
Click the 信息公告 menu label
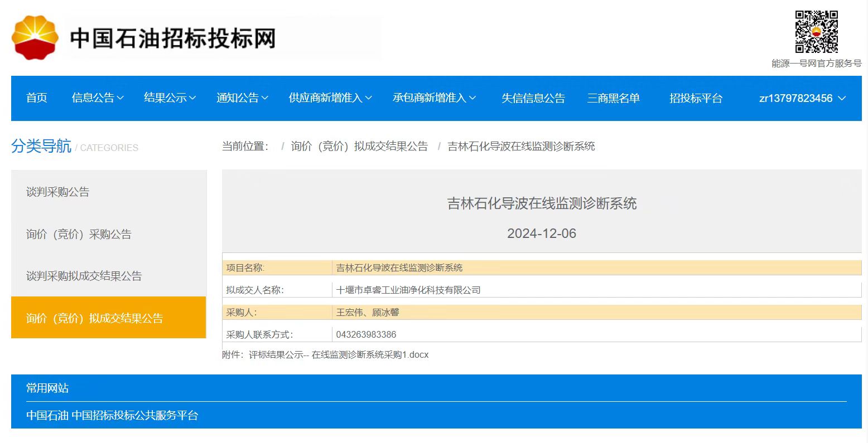pyautogui.click(x=93, y=98)
